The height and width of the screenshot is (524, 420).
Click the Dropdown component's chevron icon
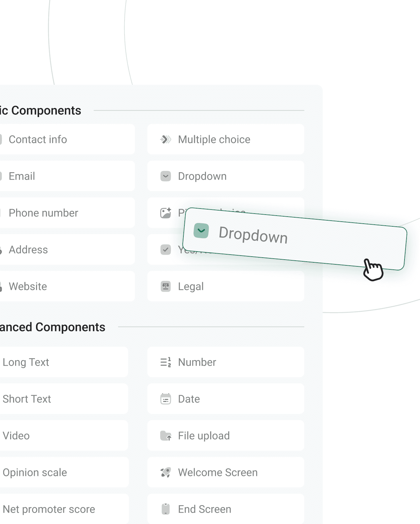point(166,176)
